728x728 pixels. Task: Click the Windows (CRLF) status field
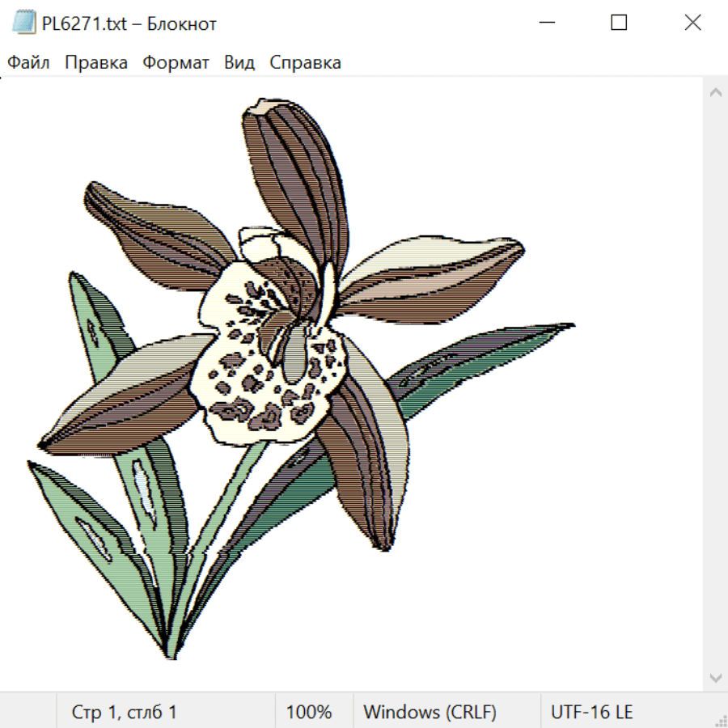click(x=430, y=713)
